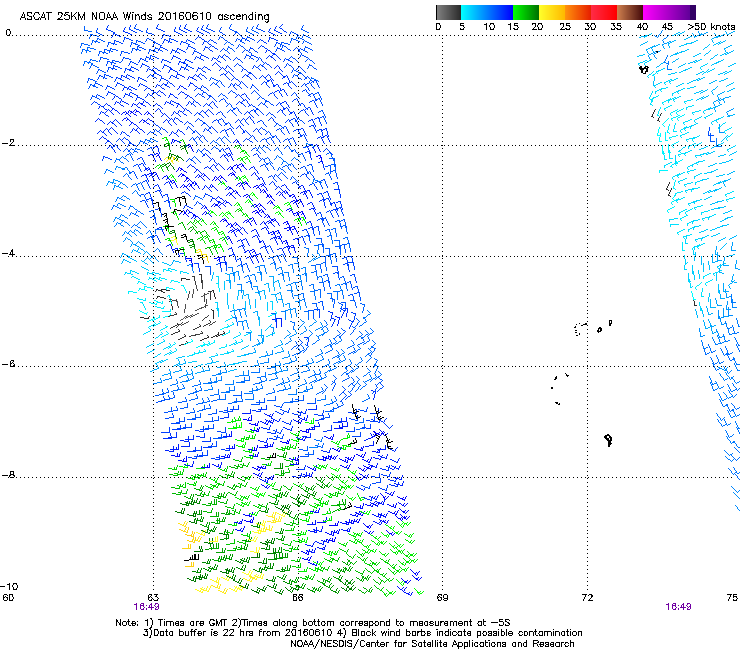Click purple '16:49' time near longitude 75
This screenshot has height=650, width=740.
[678, 607]
